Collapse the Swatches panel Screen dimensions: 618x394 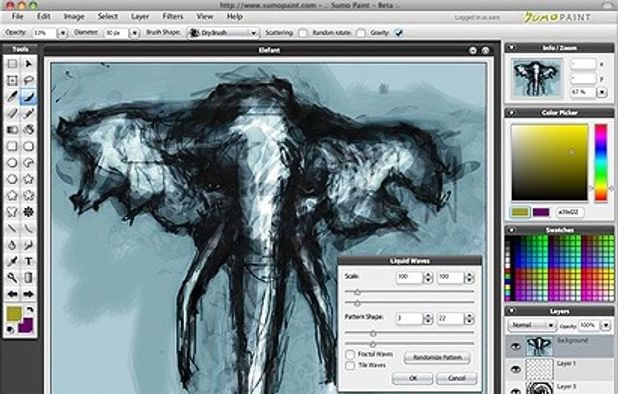point(511,230)
